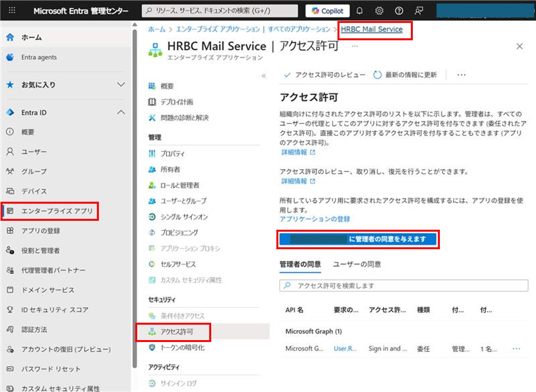Open the feedback person icon
This screenshot has height=392, width=536.
[418, 11]
